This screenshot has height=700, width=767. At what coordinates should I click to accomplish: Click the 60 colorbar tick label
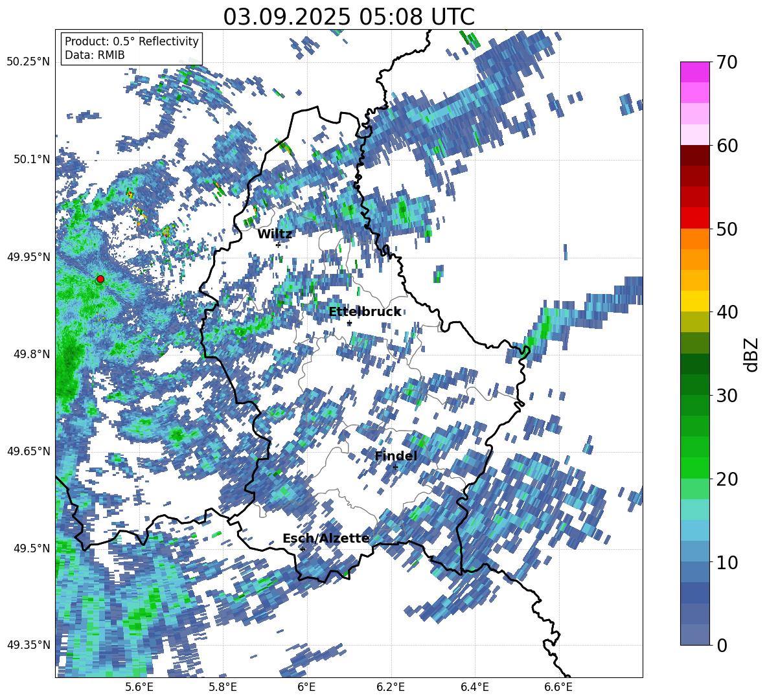[x=727, y=146]
